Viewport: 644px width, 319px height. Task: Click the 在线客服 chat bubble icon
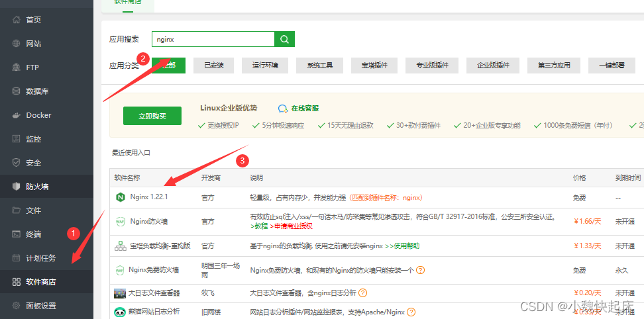click(x=282, y=109)
